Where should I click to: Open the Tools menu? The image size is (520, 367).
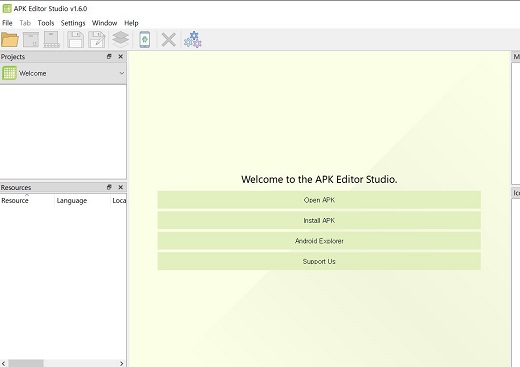(x=46, y=23)
